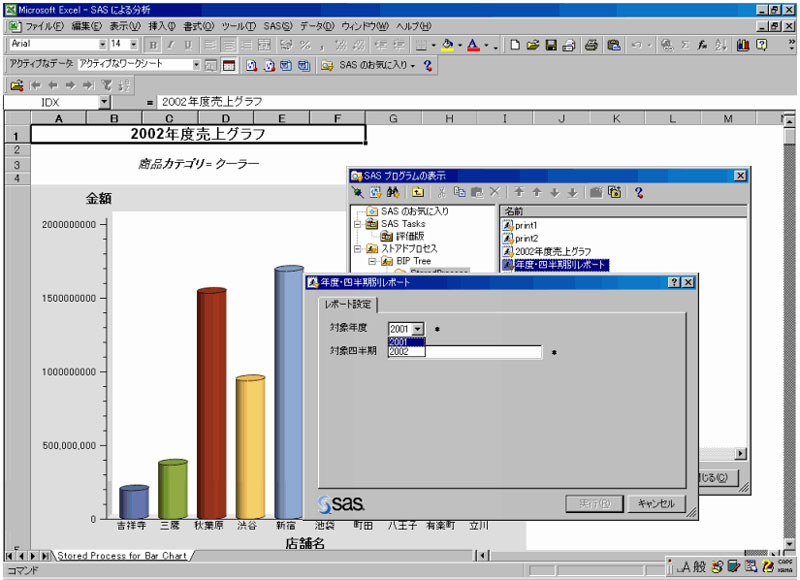Click the Print icon in the standard toolbar
Viewport: 800px width, 580px height.
(x=591, y=45)
